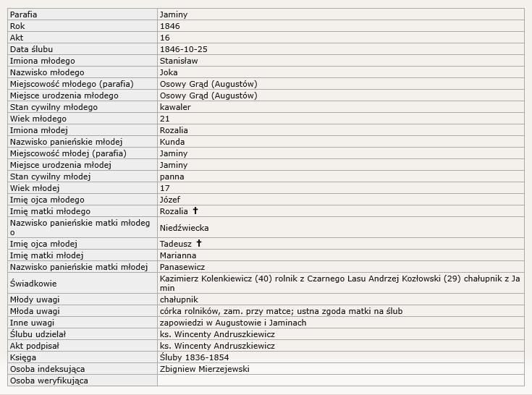
Task: Click the bride's age value 17
Action: 164,188
